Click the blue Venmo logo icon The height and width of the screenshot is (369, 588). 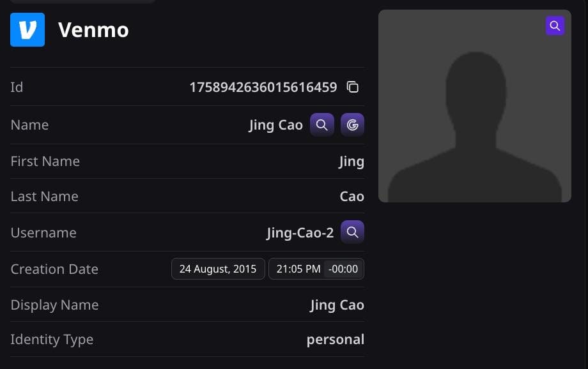pos(27,29)
